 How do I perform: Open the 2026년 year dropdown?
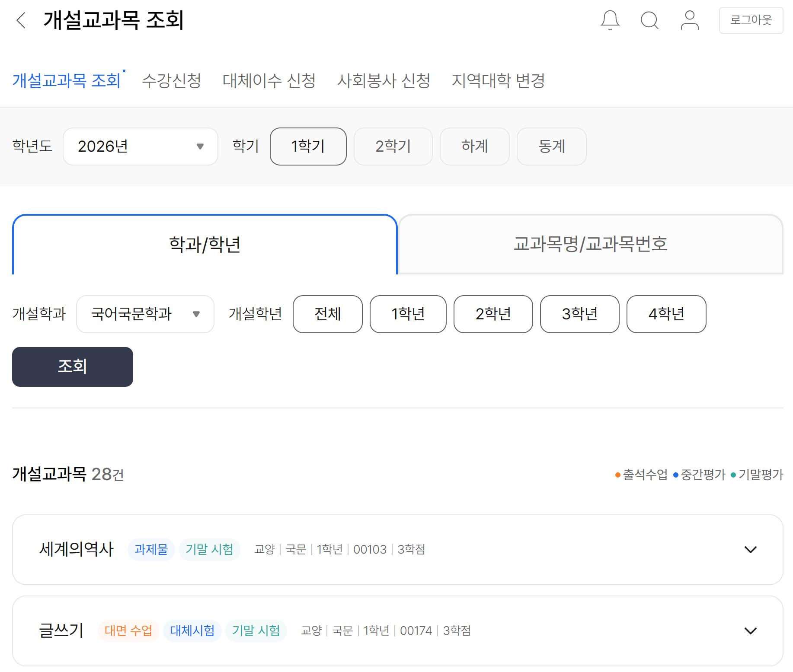point(140,147)
